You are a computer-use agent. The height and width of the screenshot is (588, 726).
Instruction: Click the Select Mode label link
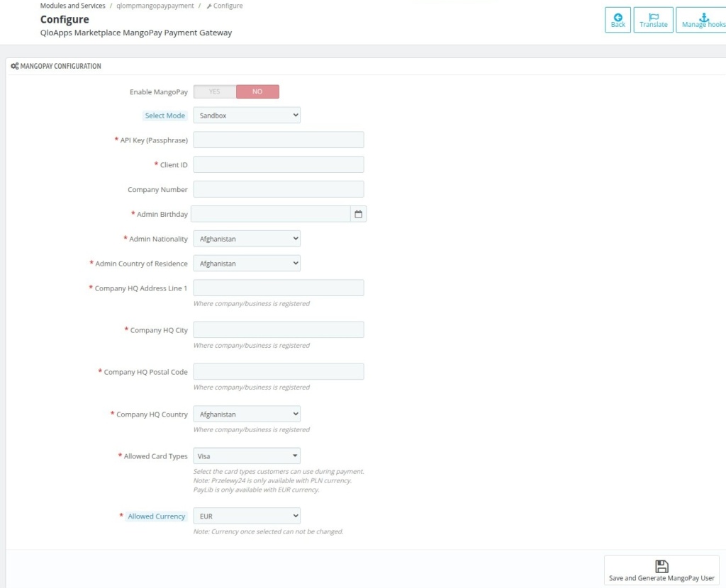click(x=165, y=115)
